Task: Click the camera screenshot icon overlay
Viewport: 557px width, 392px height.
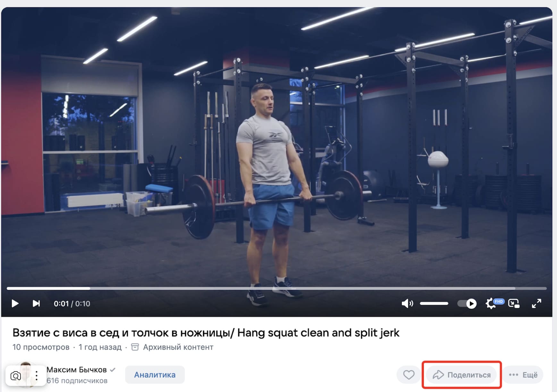Action: pos(16,376)
